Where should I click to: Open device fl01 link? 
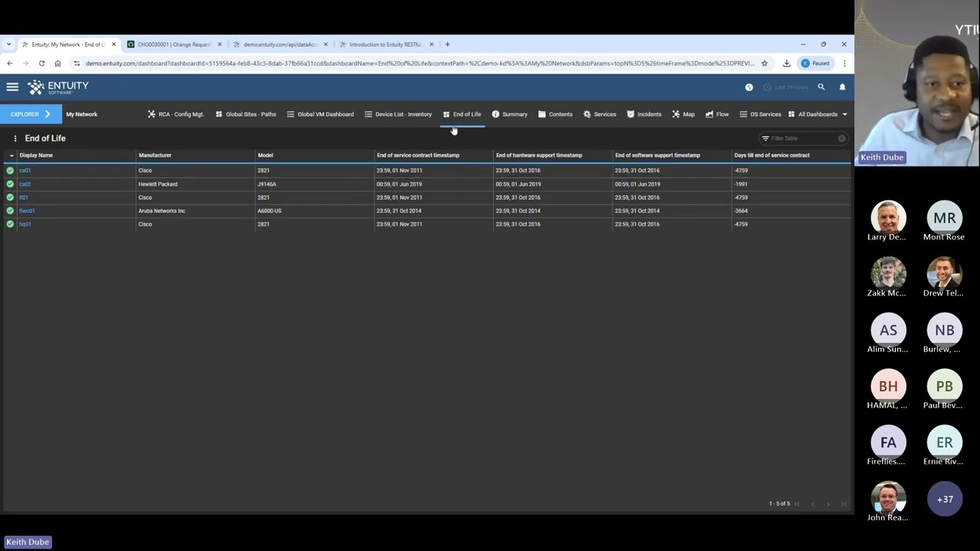pyautogui.click(x=23, y=197)
